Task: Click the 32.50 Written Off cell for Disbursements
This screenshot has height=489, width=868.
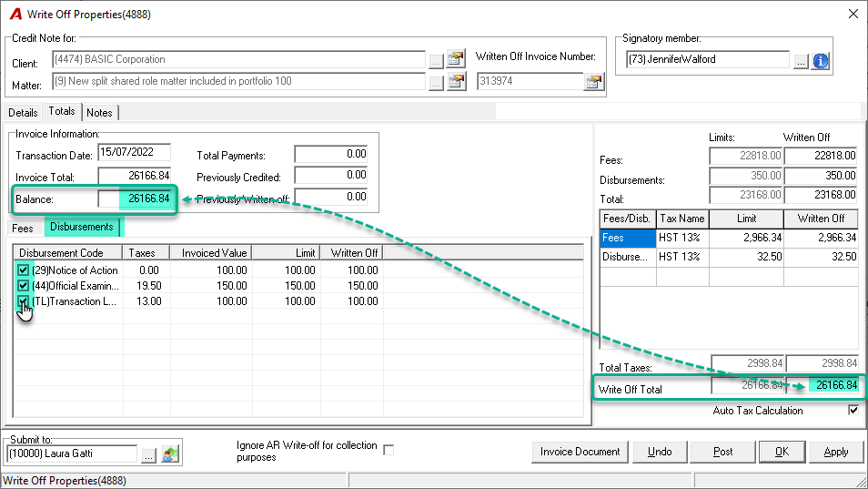Action: 822,257
